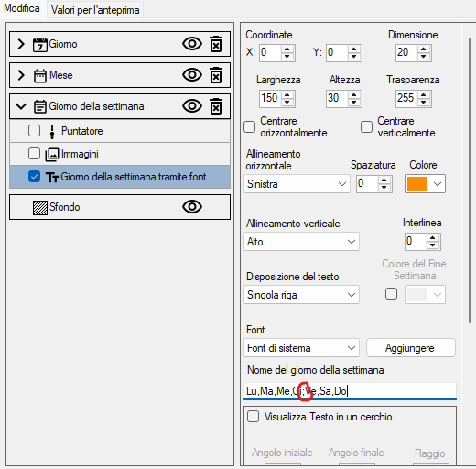Increase Altezza with up arrow
476x469 pixels.
354,95
